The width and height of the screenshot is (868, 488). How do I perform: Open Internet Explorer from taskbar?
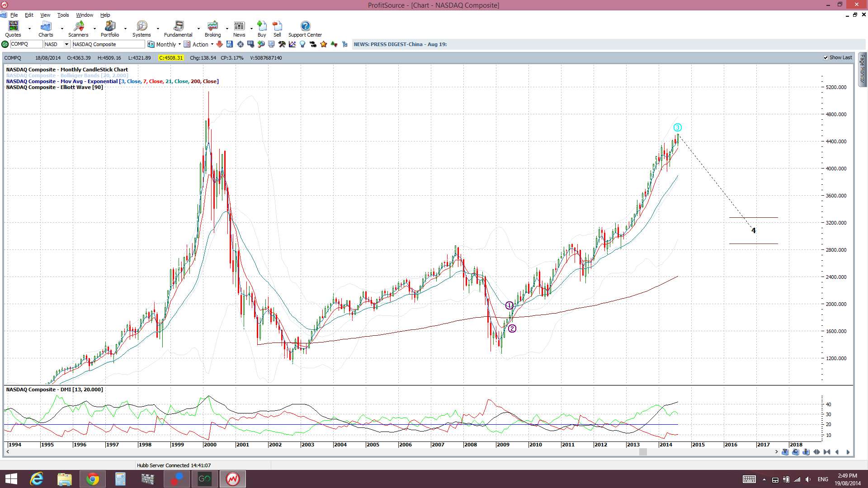[36, 479]
